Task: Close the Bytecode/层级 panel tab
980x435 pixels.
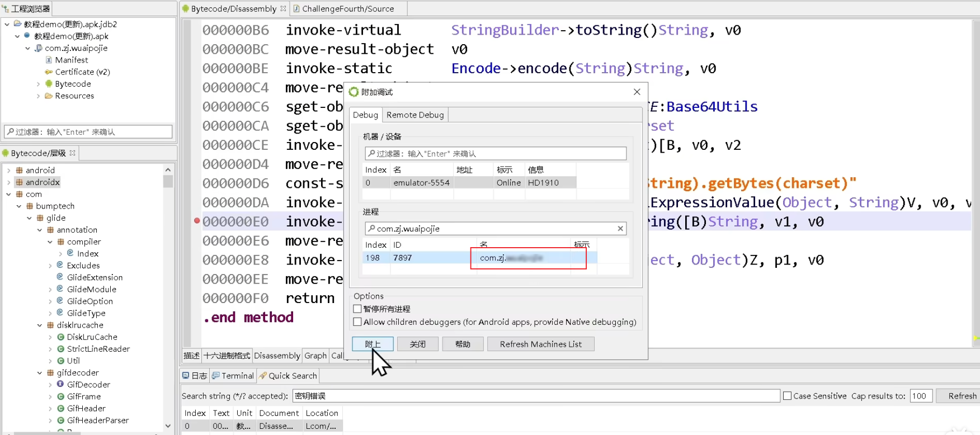Action: 73,153
